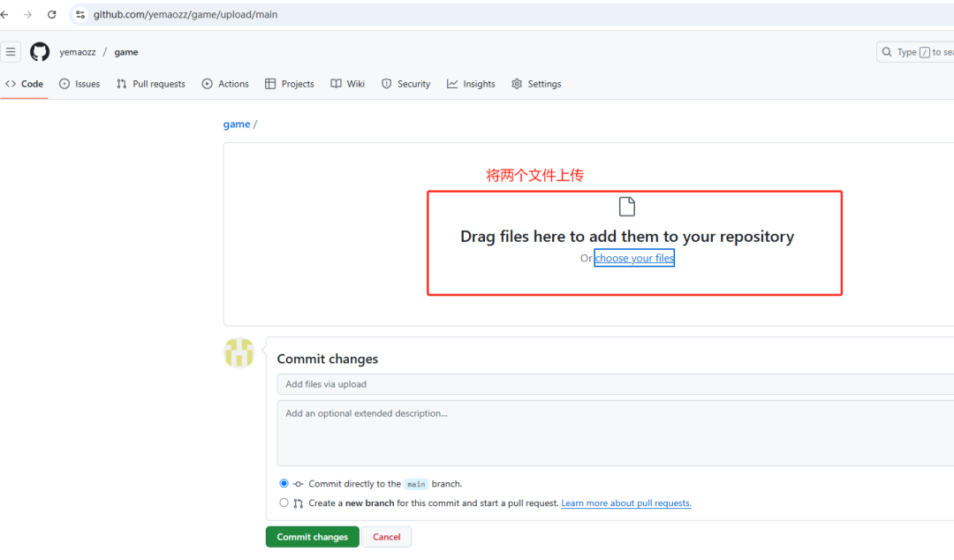
Task: Select Commit directly to main branch option
Action: coord(284,483)
